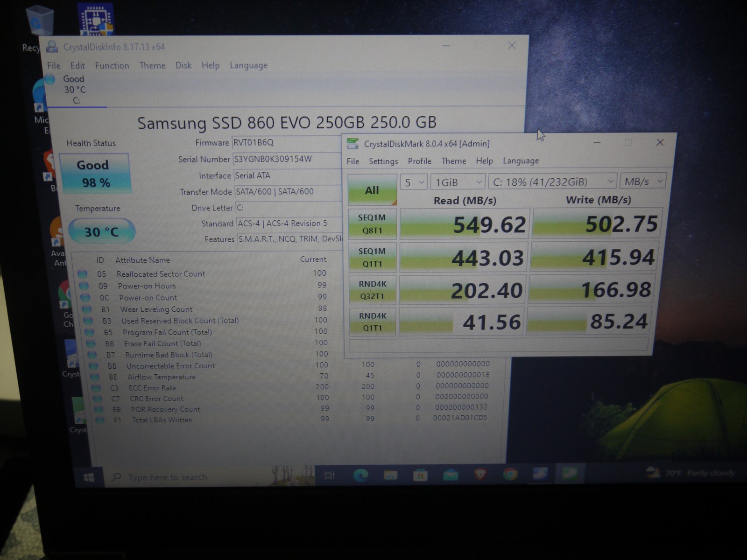Click RND4K Q1T1 write result 85.24

pyautogui.click(x=588, y=321)
